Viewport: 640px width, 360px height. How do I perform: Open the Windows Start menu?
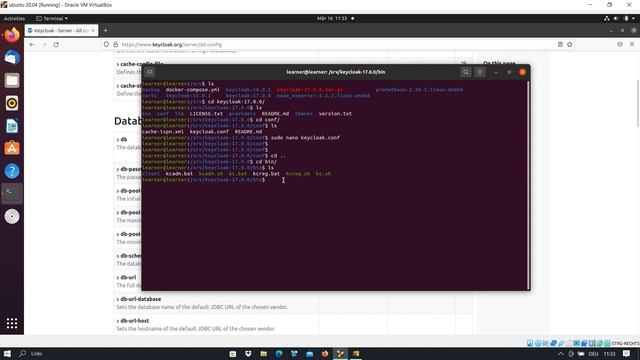point(7,353)
